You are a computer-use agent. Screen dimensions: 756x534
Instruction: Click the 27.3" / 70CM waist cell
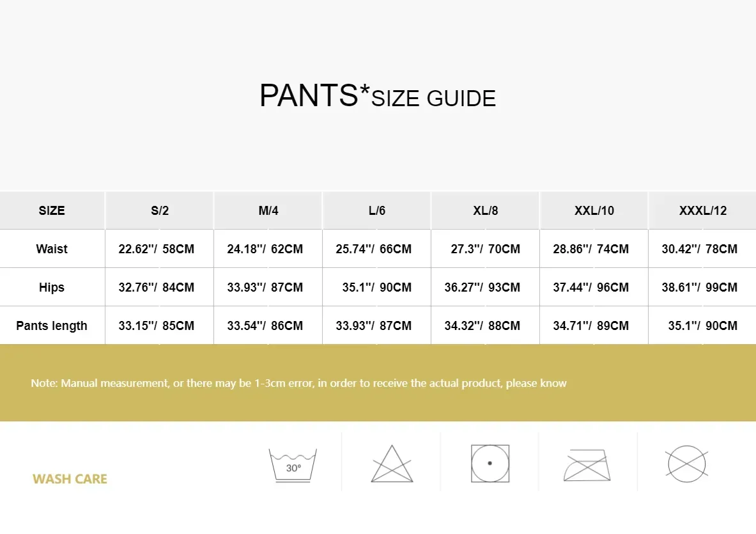485,249
